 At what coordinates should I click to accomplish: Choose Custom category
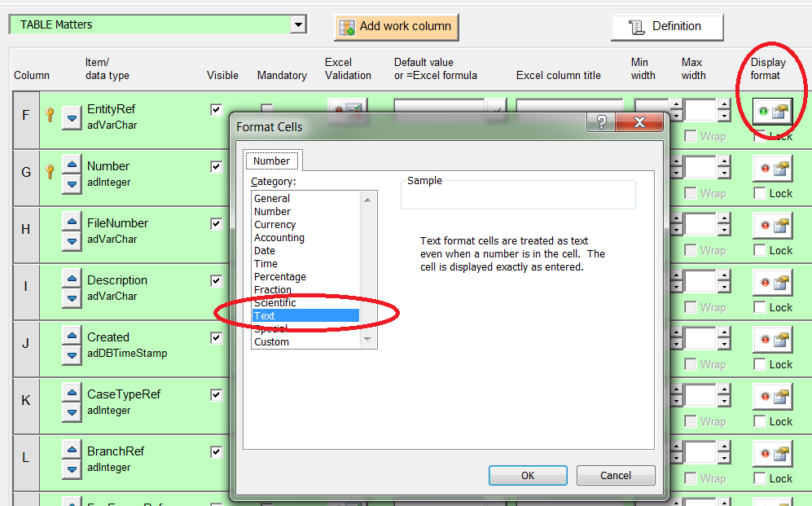272,342
